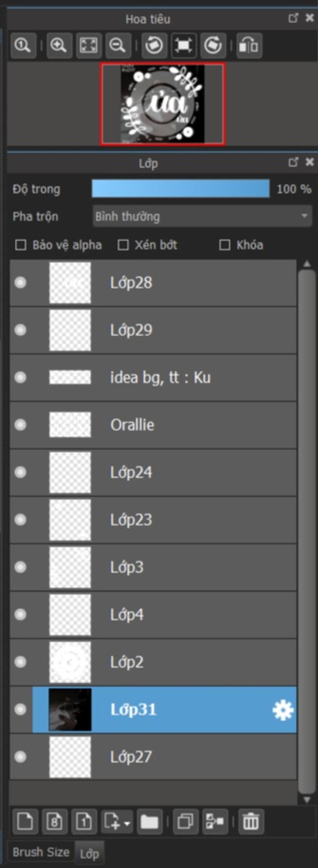The height and width of the screenshot is (868, 318).
Task: Hide the Orallie layer
Action: pos(20,425)
